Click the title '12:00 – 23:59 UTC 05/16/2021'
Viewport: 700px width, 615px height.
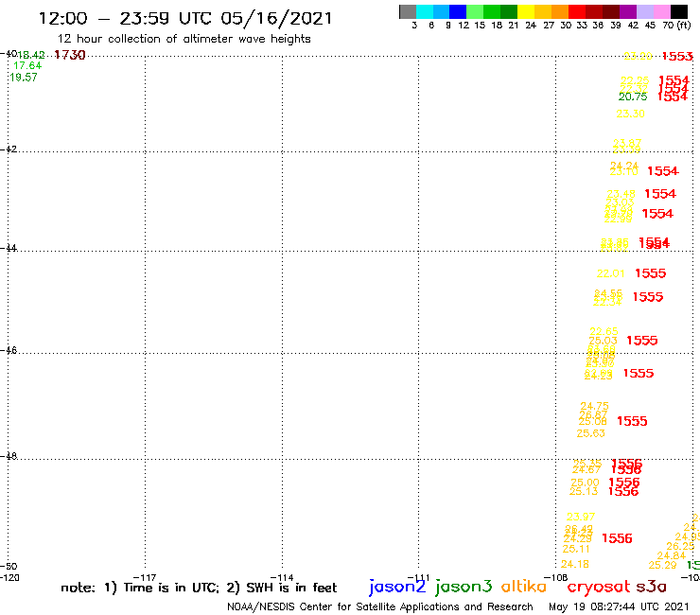(185, 18)
